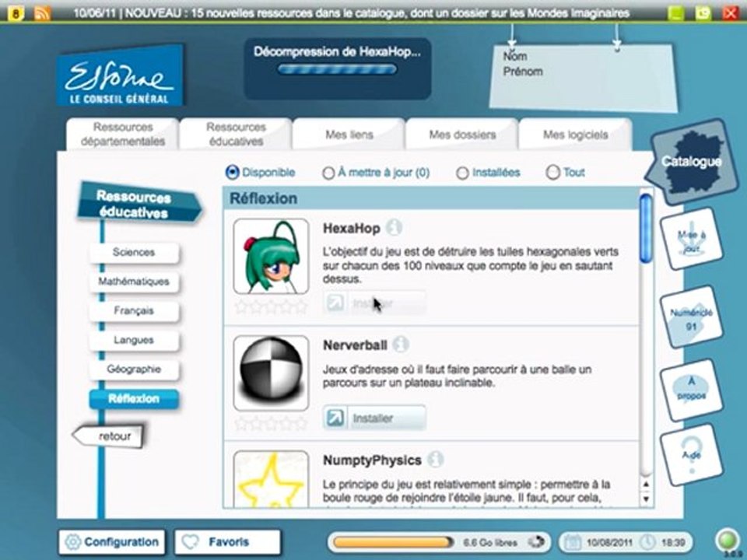Click the Ressources éducatives arrow header
Screen dimensions: 747x560
(139, 204)
